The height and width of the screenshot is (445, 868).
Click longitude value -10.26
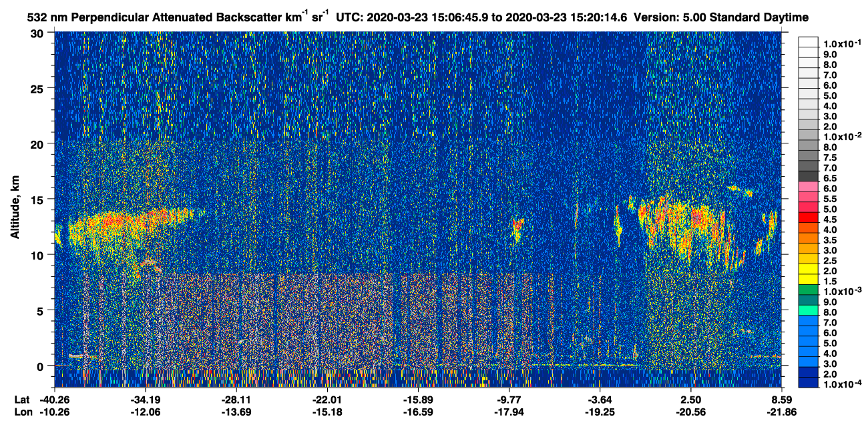tap(55, 412)
